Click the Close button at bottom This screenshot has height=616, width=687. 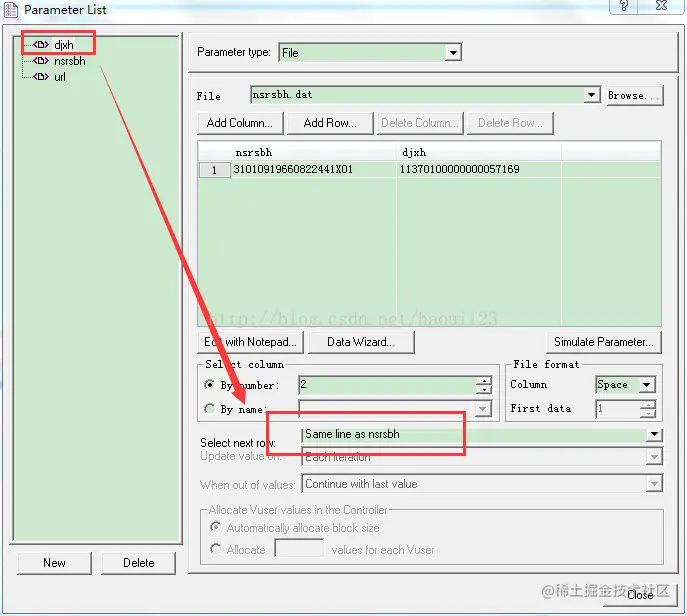click(x=640, y=595)
